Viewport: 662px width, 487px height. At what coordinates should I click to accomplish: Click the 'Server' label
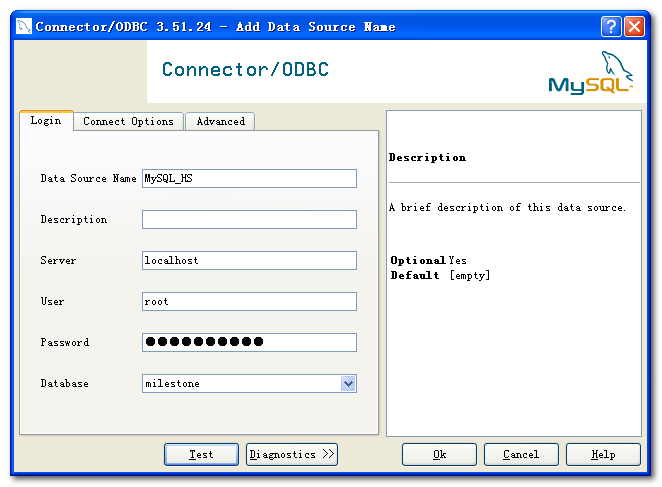58,260
